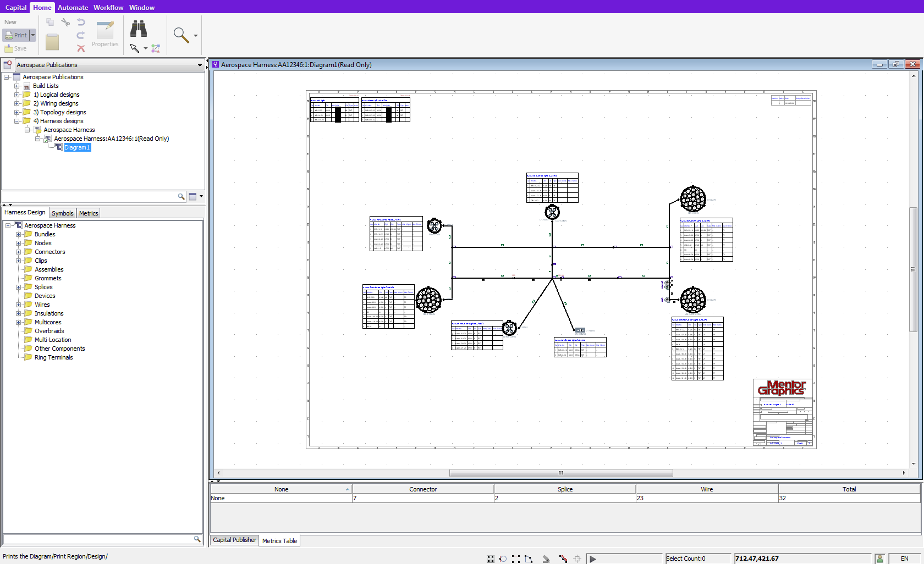Expand the Logical designs tree node
Image resolution: width=924 pixels, height=564 pixels.
16,95
